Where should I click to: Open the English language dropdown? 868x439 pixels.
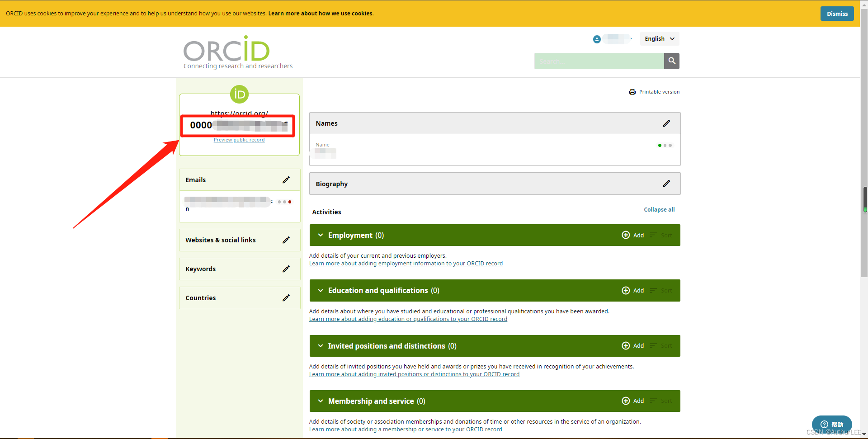(x=660, y=39)
